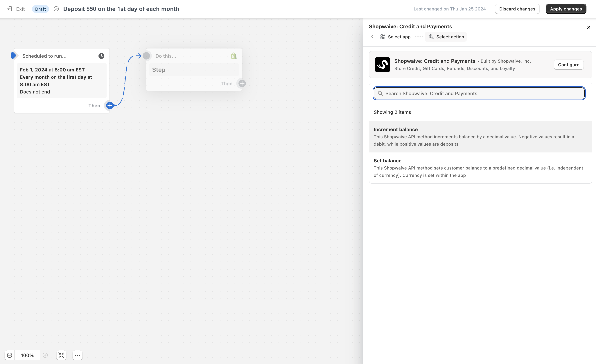Click the clock icon on Scheduled to run card

(x=101, y=56)
